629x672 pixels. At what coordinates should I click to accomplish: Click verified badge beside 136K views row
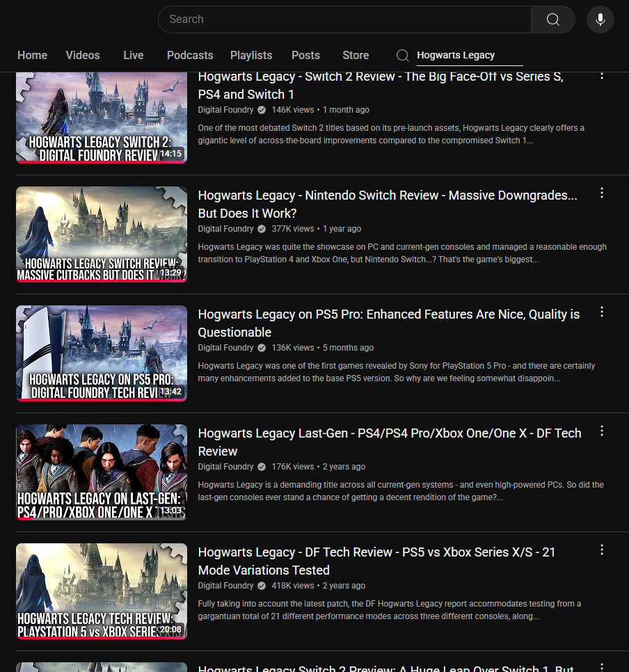pos(262,348)
